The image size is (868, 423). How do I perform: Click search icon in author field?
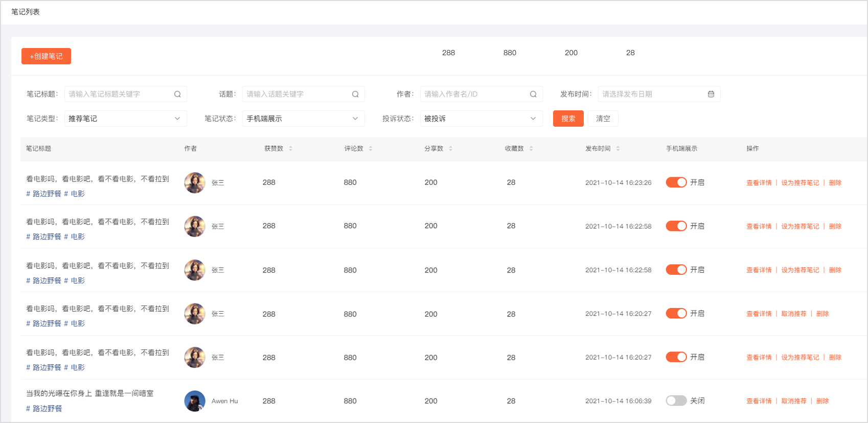533,94
